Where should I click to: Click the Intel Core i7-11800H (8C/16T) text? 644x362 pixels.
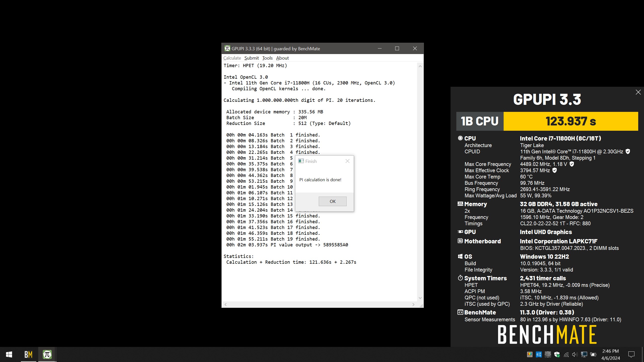point(560,139)
